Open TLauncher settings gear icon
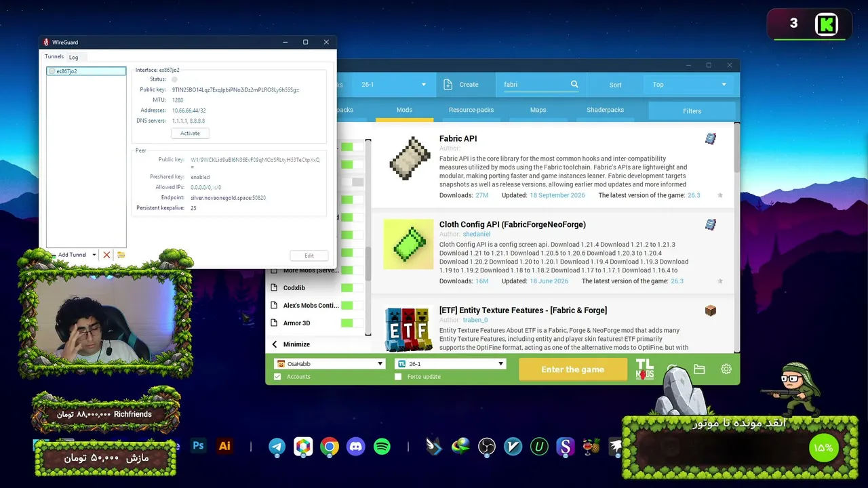 coord(726,369)
